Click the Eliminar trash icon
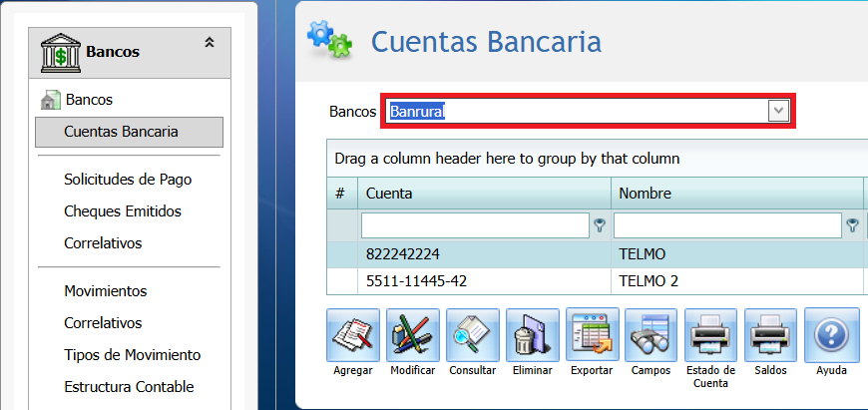Viewport: 868px width, 410px height. pos(533,335)
